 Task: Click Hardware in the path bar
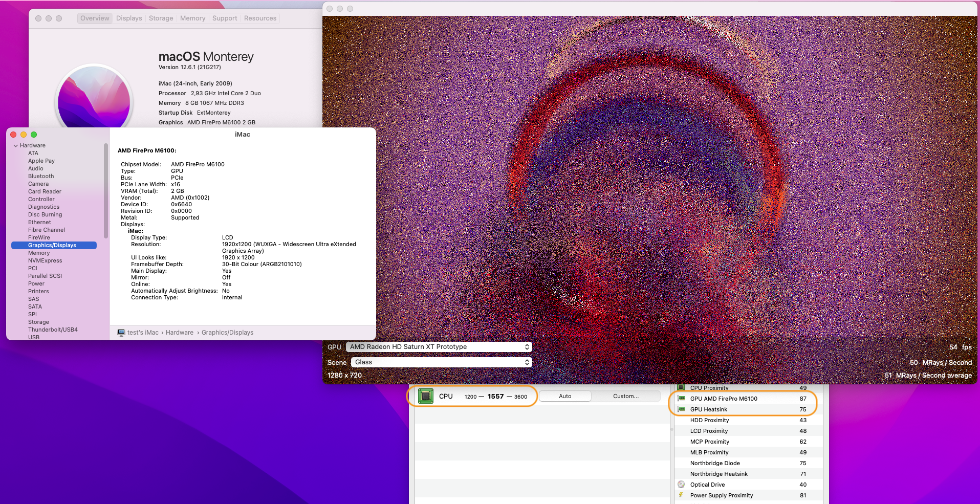pyautogui.click(x=180, y=333)
